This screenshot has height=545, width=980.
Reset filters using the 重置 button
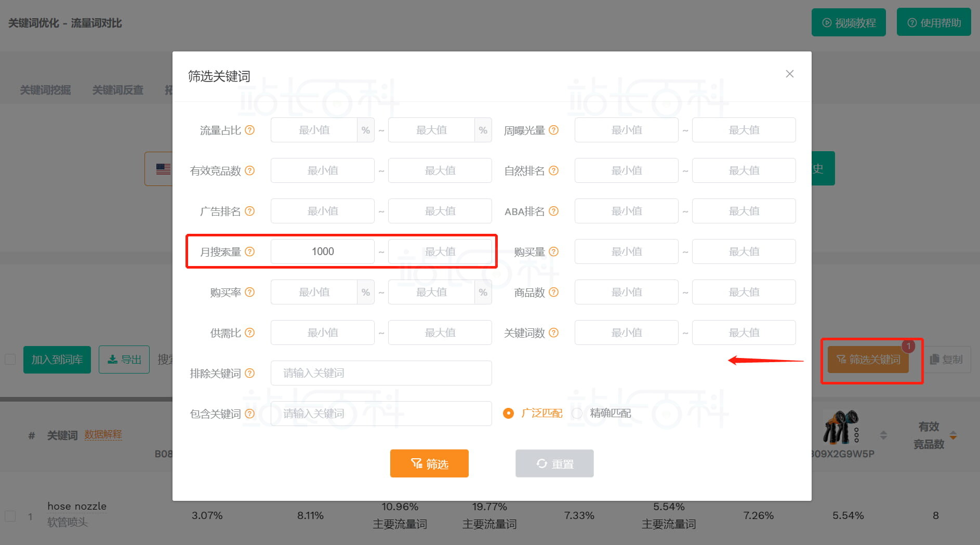pyautogui.click(x=554, y=463)
